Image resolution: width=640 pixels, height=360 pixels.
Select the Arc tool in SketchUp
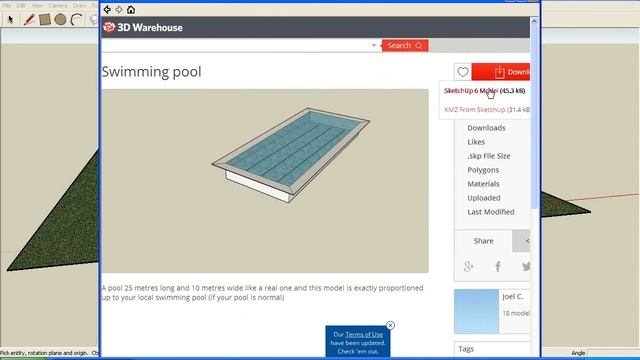[x=76, y=19]
